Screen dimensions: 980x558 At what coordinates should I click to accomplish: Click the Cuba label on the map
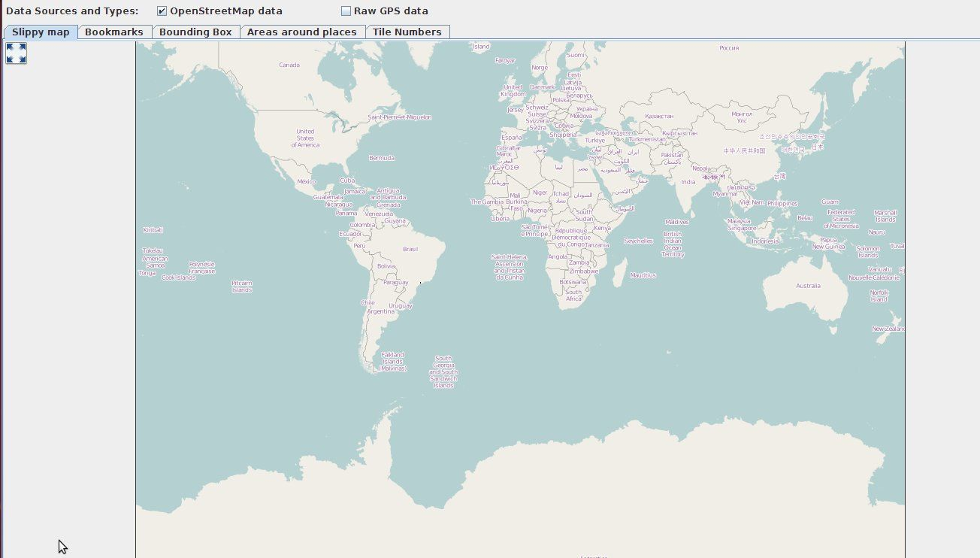point(346,180)
